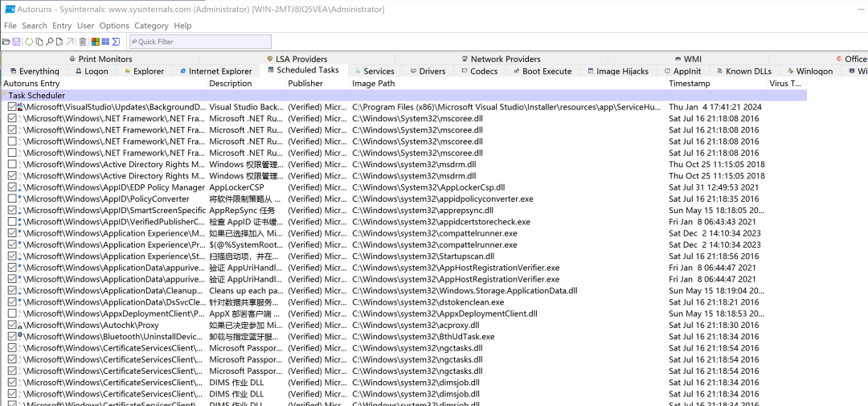Switch to the WMI tab
868x406 pixels.
[687, 59]
